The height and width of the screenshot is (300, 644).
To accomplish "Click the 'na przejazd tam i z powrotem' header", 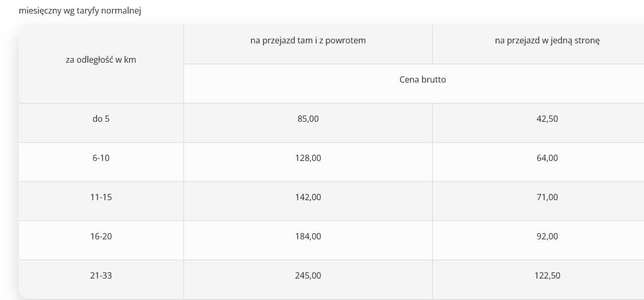I will tap(308, 44).
